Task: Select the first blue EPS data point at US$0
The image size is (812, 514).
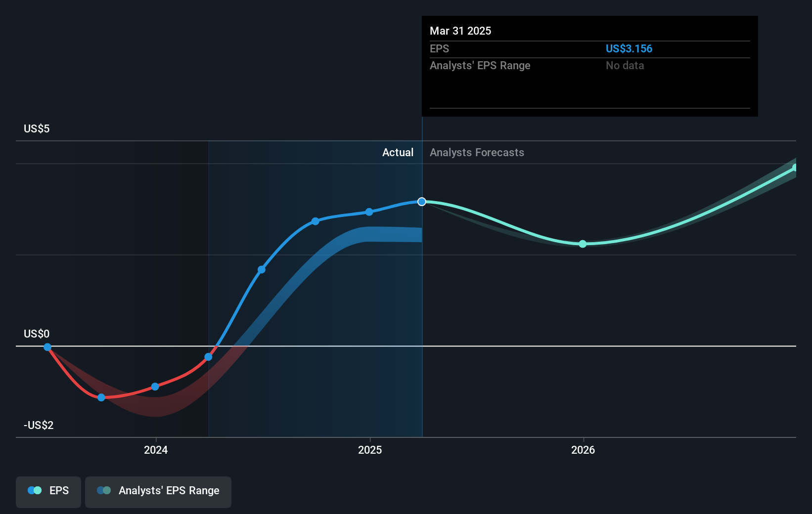Action: tap(47, 347)
